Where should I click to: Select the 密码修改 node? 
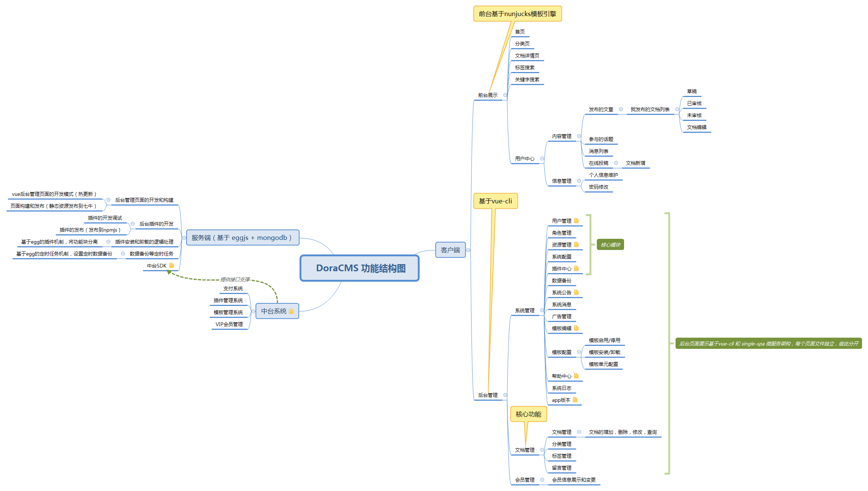[x=599, y=187]
